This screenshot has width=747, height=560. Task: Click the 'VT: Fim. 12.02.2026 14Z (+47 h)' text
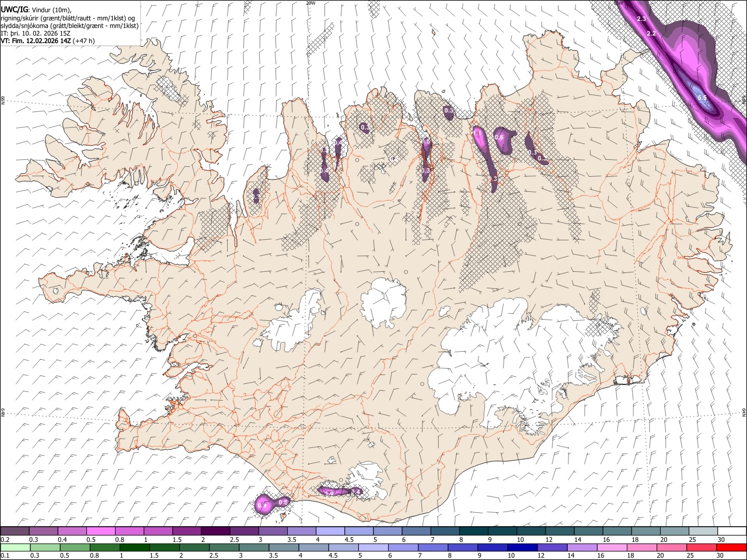click(x=48, y=41)
